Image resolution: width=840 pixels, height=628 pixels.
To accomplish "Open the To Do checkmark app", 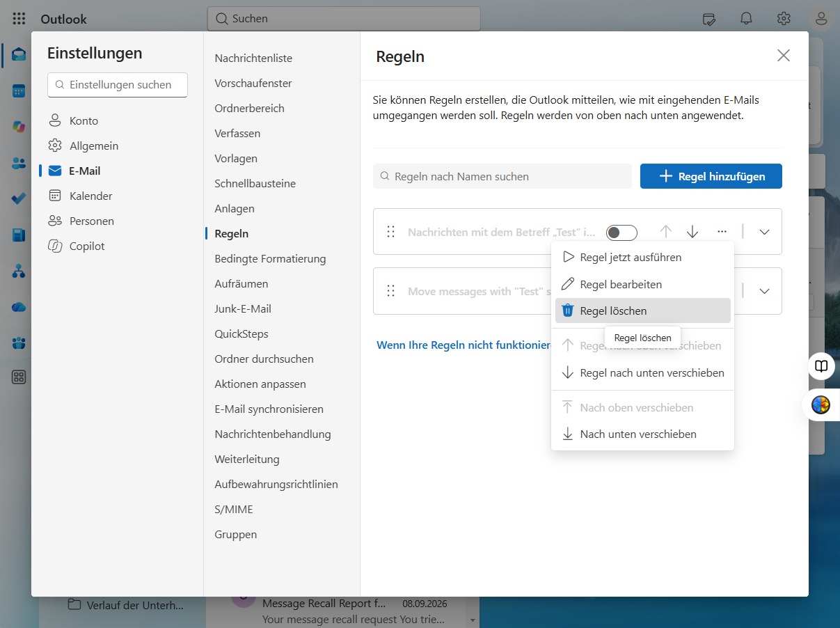I will (19, 199).
